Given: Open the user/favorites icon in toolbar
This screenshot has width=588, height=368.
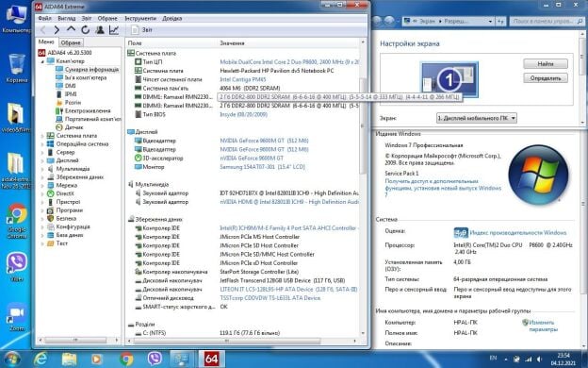Looking at the screenshot, I should [x=100, y=30].
